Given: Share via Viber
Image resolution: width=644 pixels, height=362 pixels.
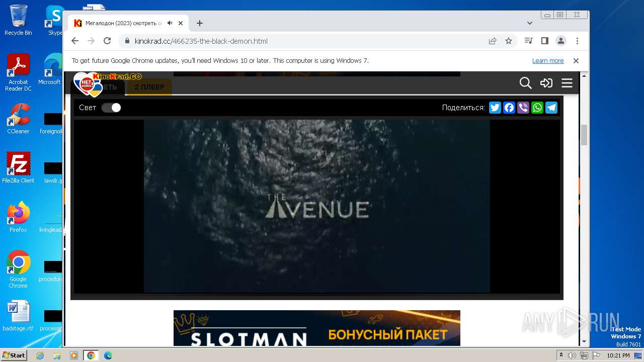Looking at the screenshot, I should pos(523,108).
